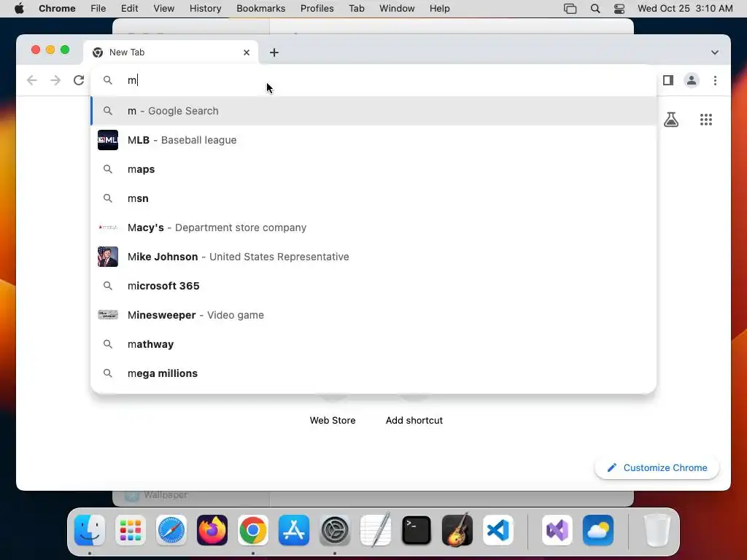Open Chrome three-dot menu
The width and height of the screenshot is (747, 560).
click(x=715, y=80)
